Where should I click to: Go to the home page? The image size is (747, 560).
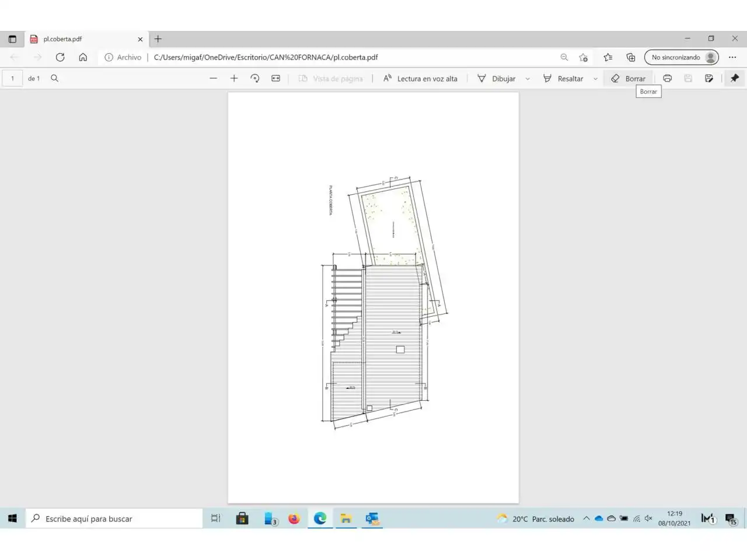coord(83,57)
